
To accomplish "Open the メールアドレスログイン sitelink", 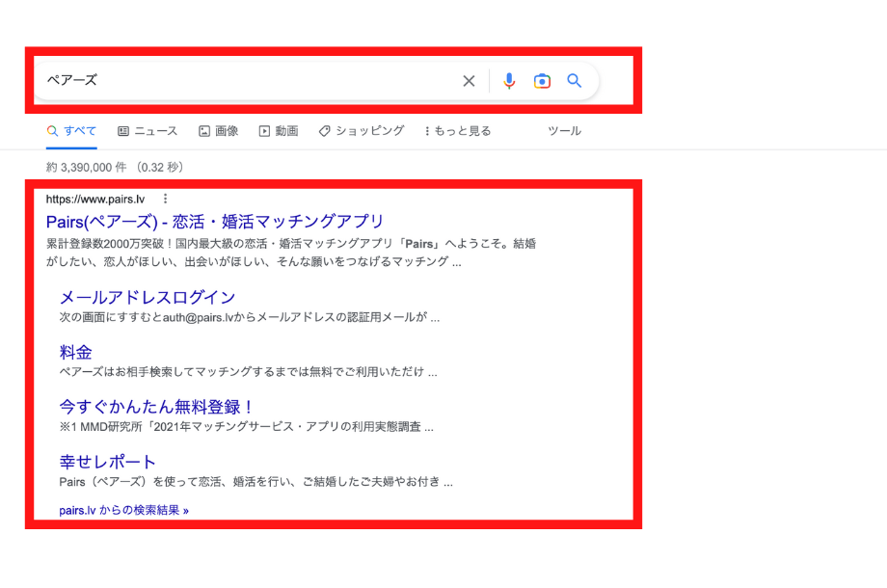I will [148, 298].
